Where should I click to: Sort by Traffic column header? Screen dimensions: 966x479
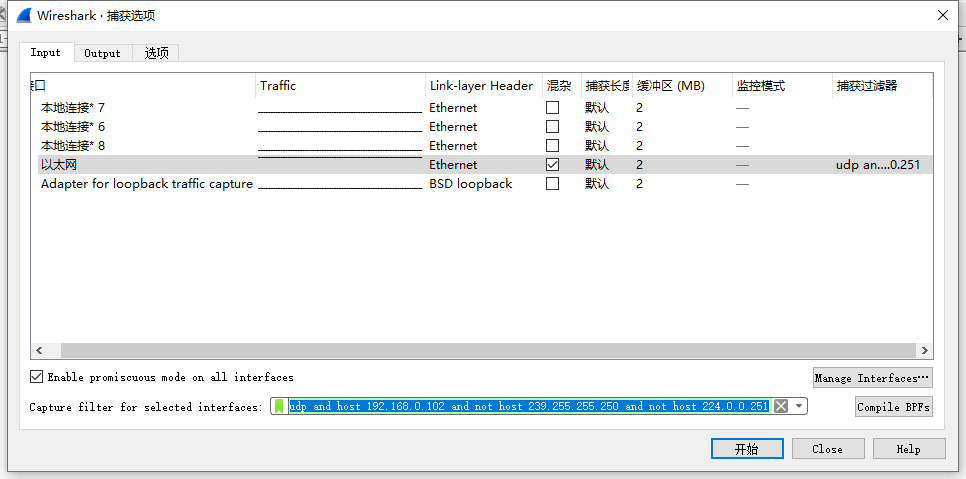pyautogui.click(x=340, y=86)
